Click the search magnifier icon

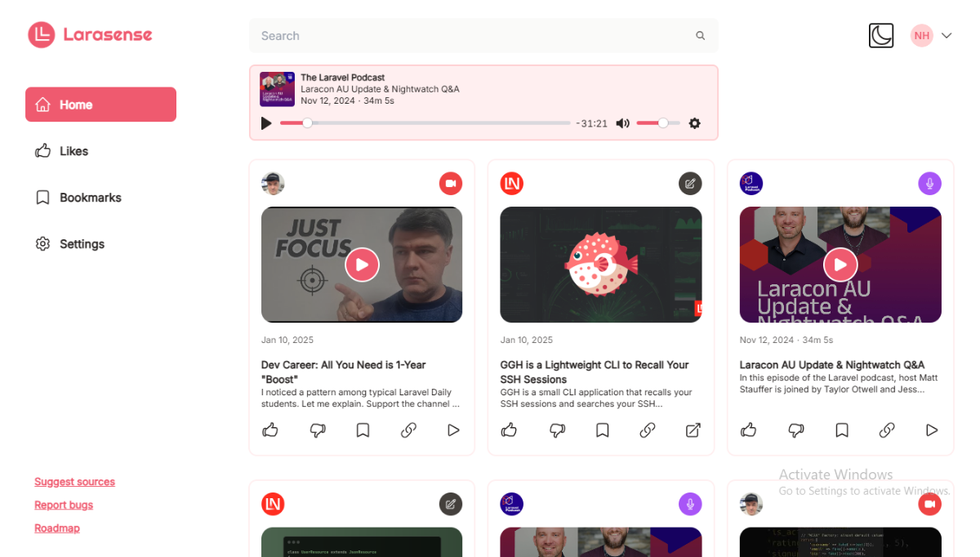coord(700,36)
